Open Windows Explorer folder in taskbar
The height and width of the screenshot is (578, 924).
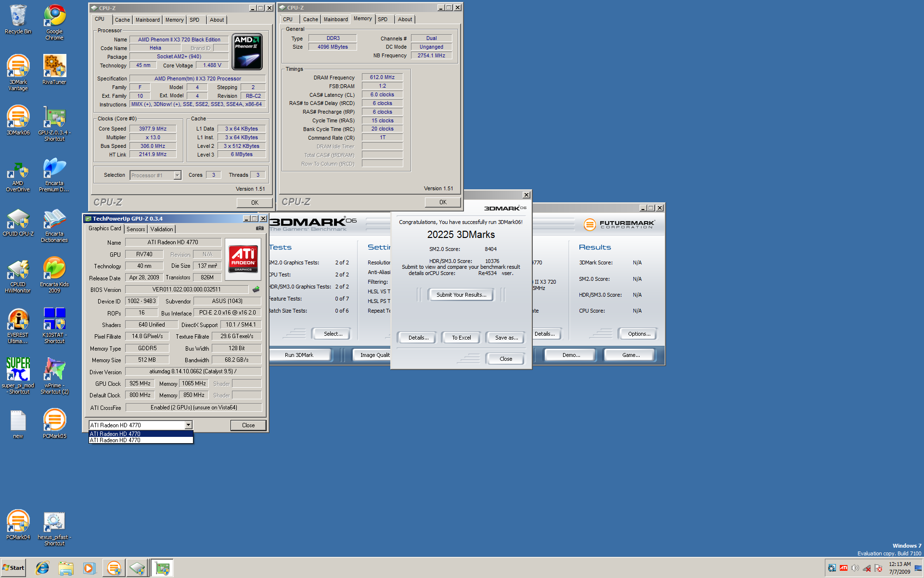tap(66, 568)
